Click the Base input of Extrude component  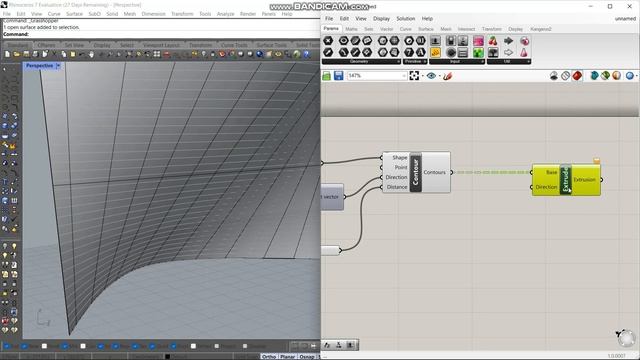tap(551, 172)
